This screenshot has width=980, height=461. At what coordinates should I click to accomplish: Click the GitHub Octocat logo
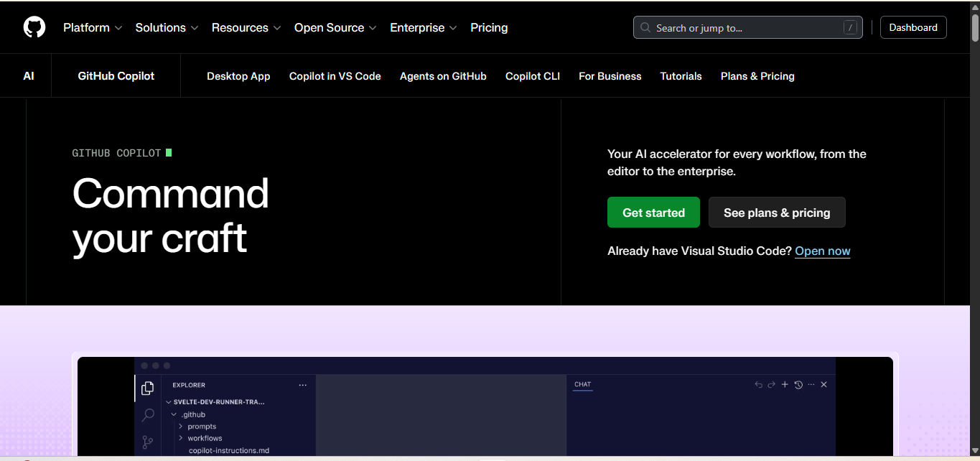(34, 27)
